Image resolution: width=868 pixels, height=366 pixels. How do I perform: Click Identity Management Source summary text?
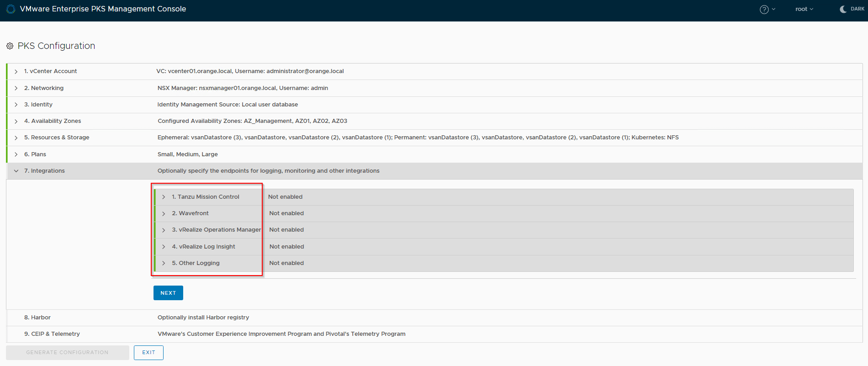click(228, 105)
